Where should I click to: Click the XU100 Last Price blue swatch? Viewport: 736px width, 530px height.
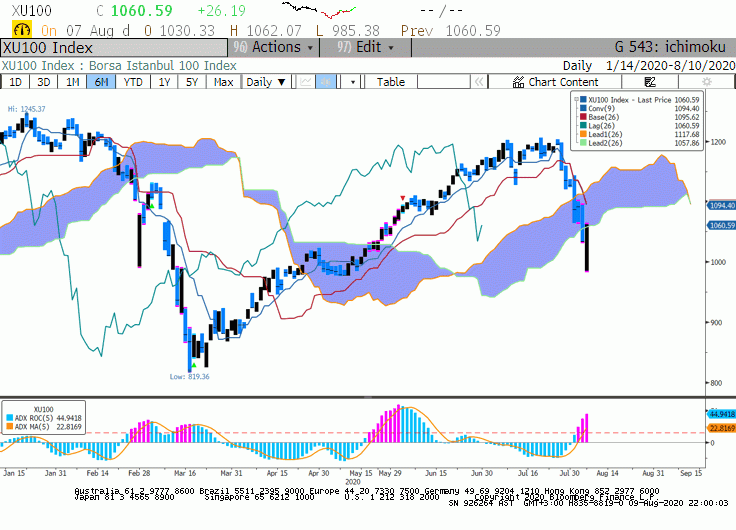coord(583,100)
